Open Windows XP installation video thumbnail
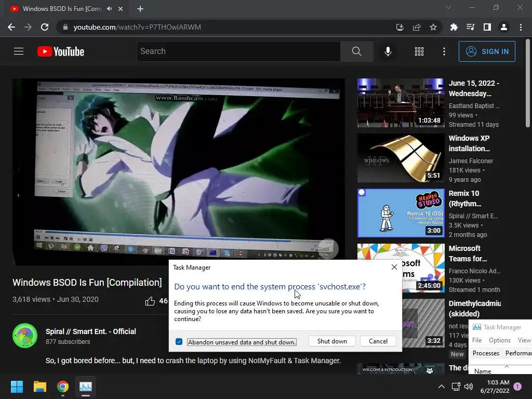532x399 pixels. [401, 158]
